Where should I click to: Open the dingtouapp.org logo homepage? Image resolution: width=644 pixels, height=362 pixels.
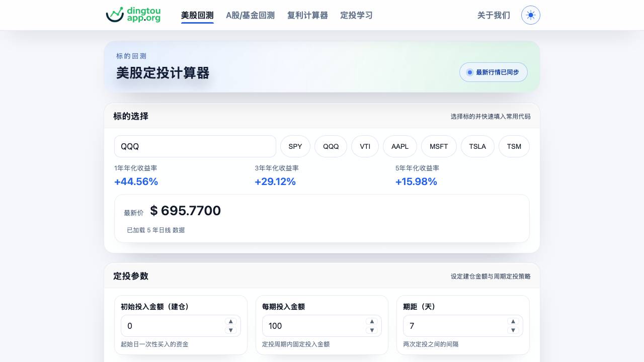pos(133,15)
